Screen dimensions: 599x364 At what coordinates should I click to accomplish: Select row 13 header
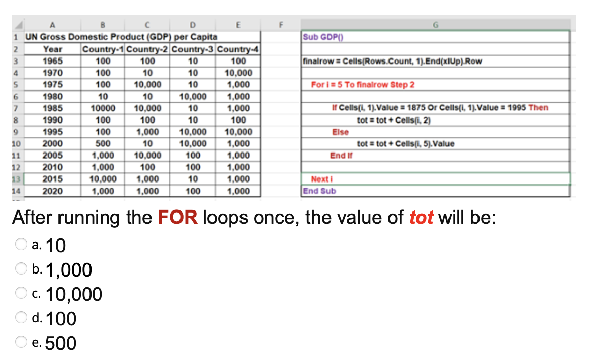click(x=18, y=179)
